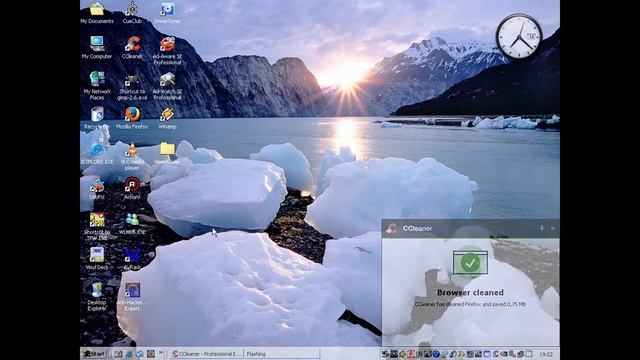Click the analog clock desktop gadget

pyautogui.click(x=519, y=36)
